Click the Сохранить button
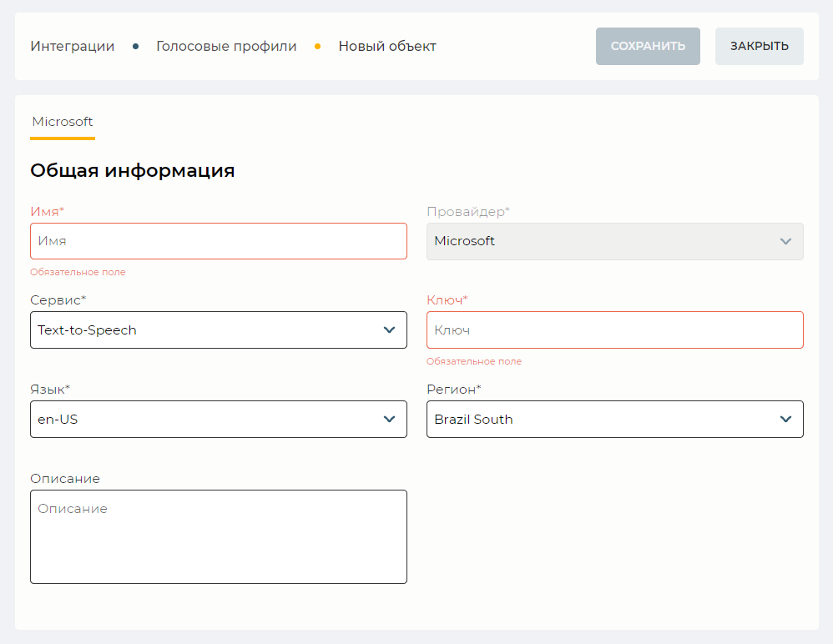This screenshot has height=644, width=833. [x=648, y=46]
